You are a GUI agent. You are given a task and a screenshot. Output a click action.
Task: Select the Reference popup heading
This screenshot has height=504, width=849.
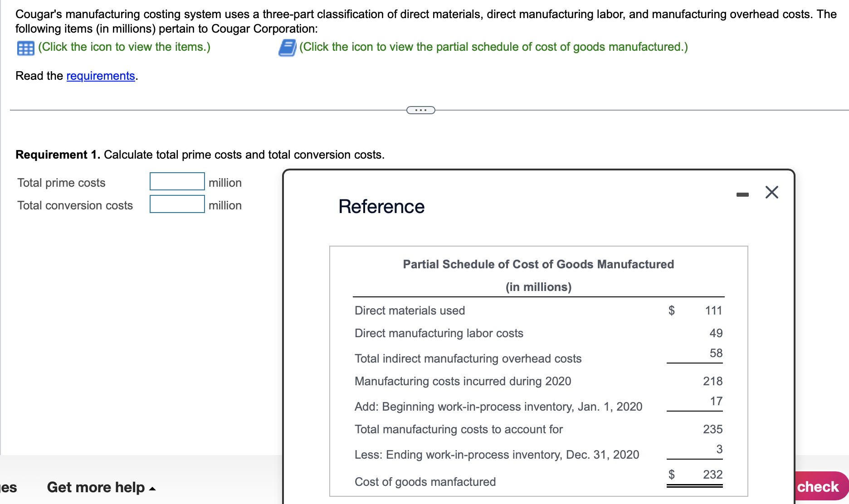pyautogui.click(x=381, y=207)
